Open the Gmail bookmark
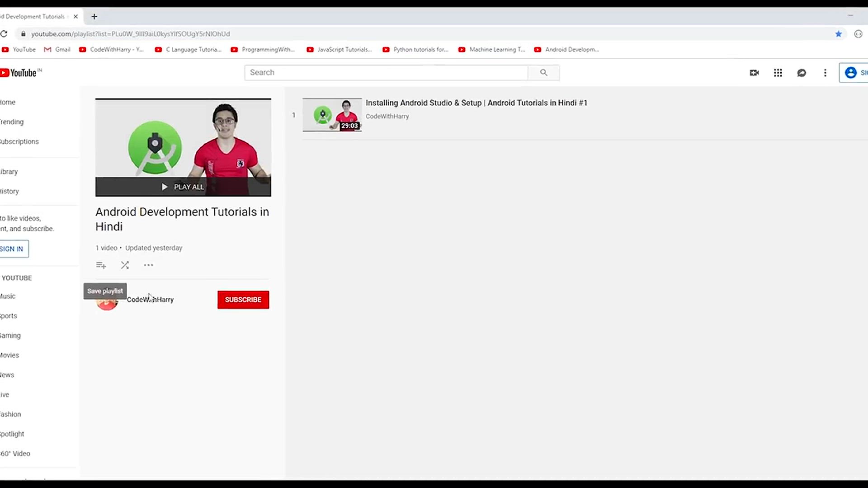 (x=57, y=50)
